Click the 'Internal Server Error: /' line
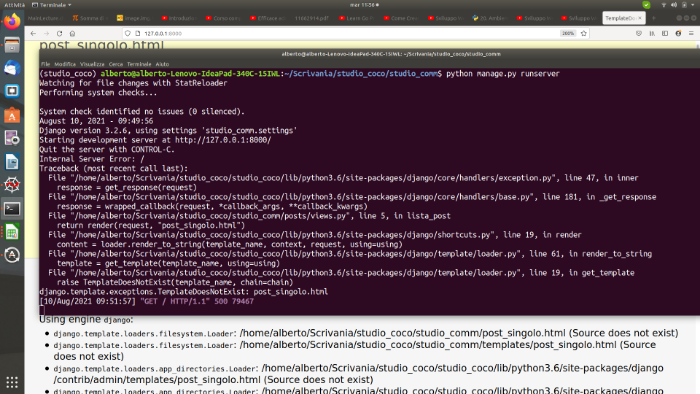This screenshot has height=394, width=700. tap(92, 159)
